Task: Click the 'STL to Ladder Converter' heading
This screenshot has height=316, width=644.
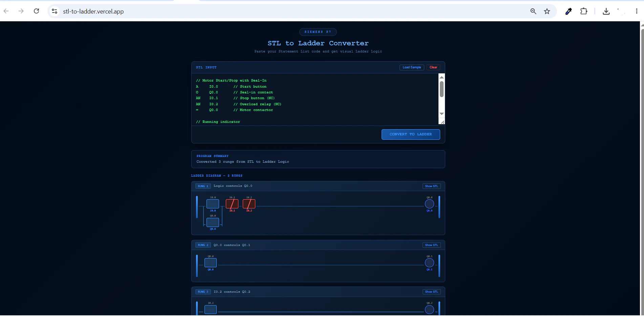Action: click(318, 43)
